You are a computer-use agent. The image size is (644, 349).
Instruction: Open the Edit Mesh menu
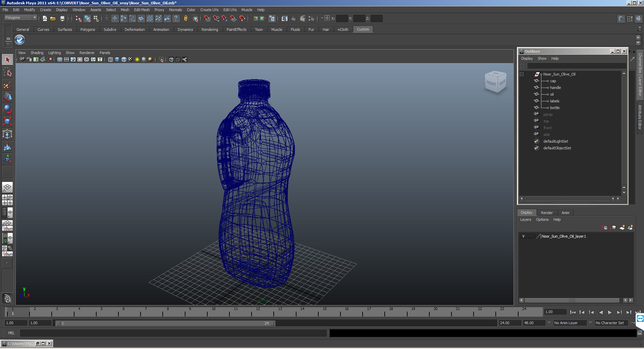click(142, 10)
